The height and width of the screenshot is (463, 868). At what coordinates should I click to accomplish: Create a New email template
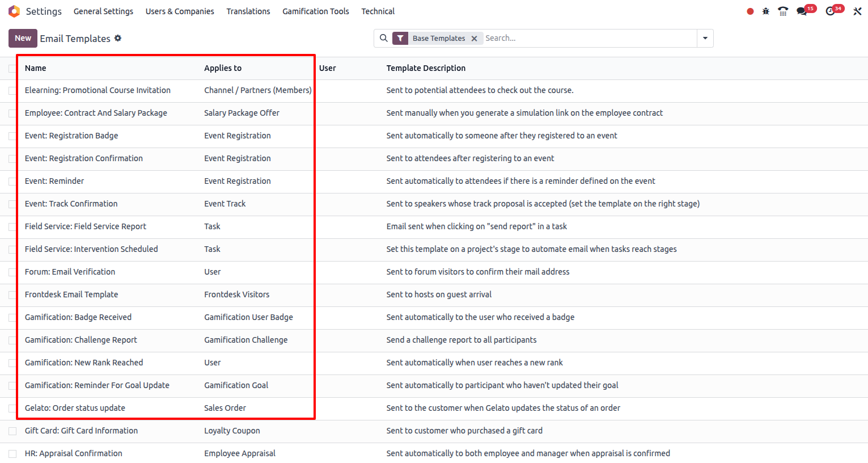[x=23, y=38]
